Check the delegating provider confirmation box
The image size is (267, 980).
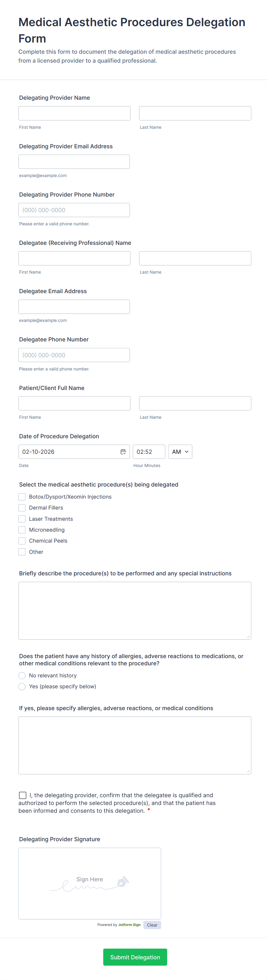[23, 795]
